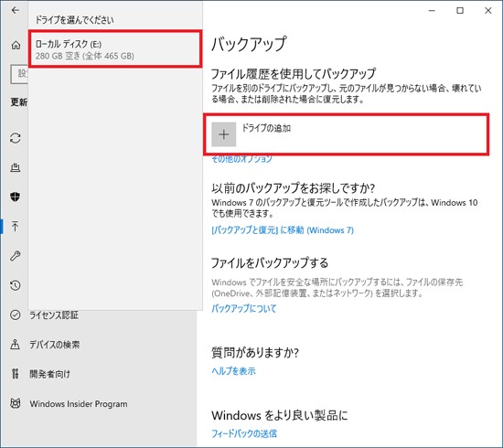
Task: Open [バックアップと復元] に移動 (Windows 7) link
Action: click(x=283, y=230)
